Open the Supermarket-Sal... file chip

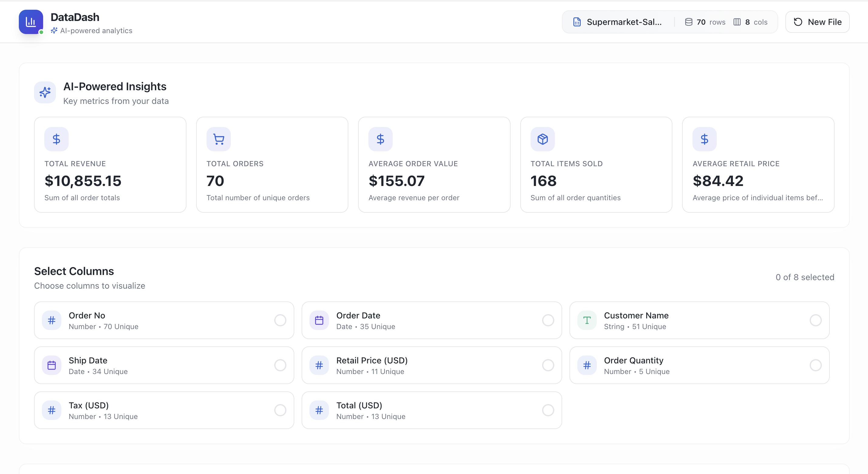(x=618, y=22)
